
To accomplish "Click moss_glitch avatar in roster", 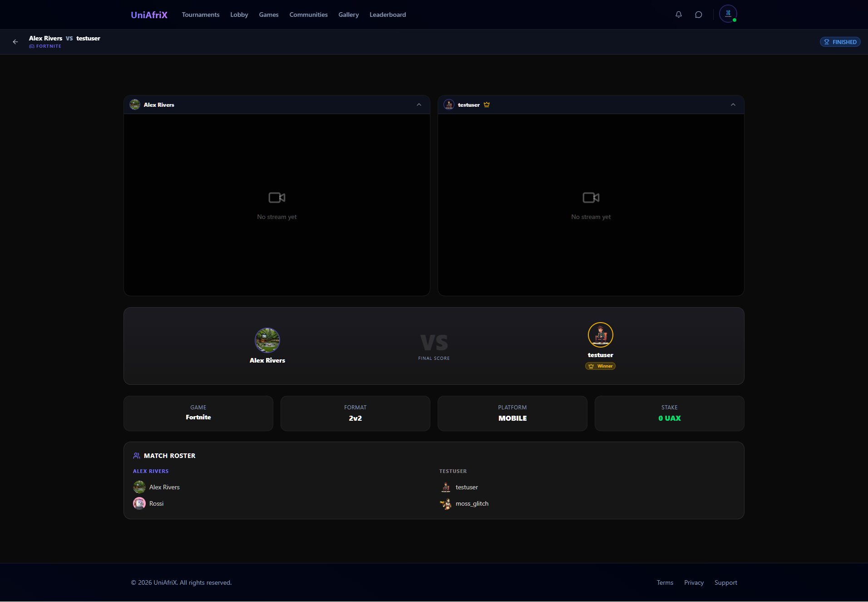I will click(x=446, y=503).
